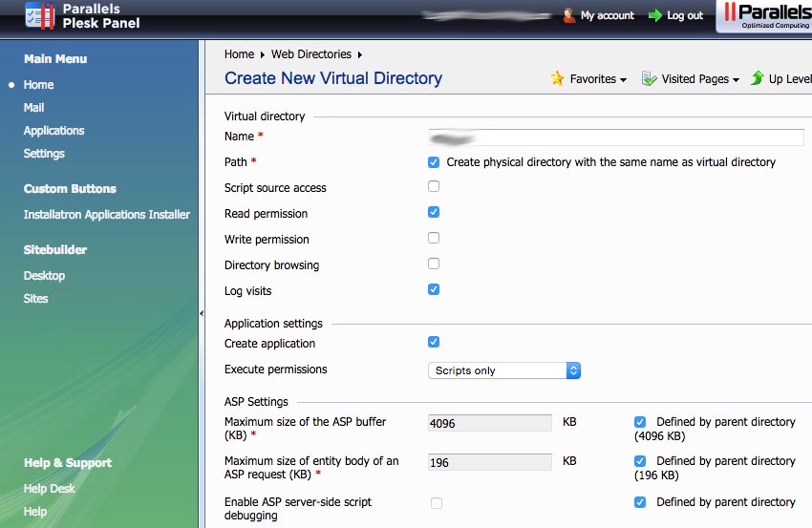Uncheck Defined by parent directory for ASP buffer

pos(640,422)
